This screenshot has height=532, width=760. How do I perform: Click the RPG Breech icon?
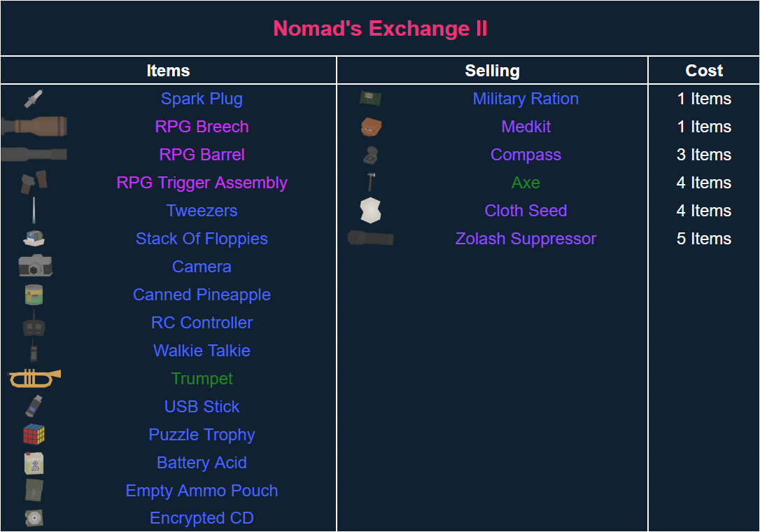pos(34,127)
